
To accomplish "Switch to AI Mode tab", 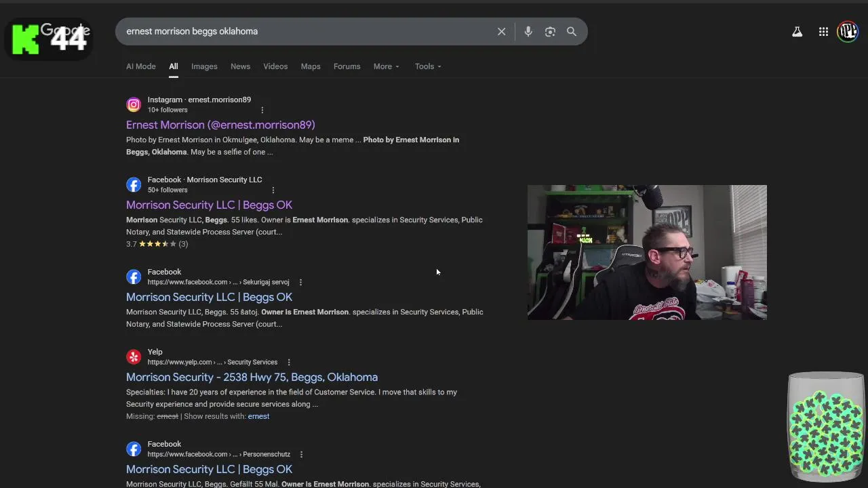I will pos(141,66).
